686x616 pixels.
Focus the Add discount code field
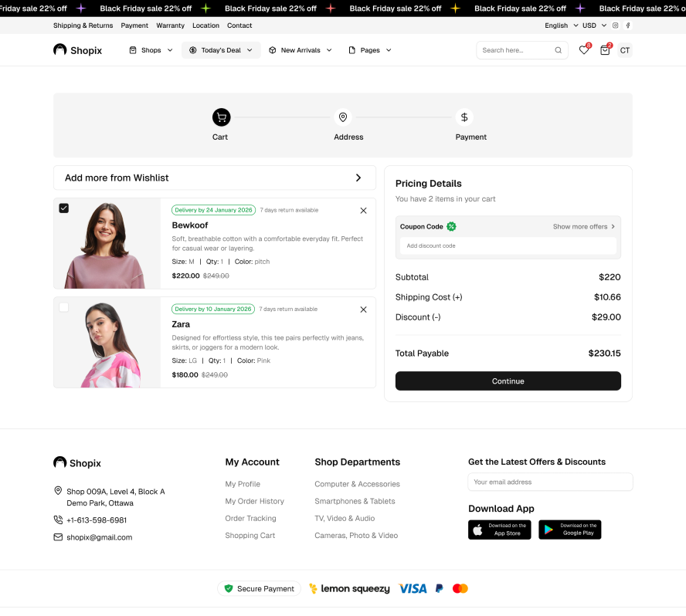508,245
